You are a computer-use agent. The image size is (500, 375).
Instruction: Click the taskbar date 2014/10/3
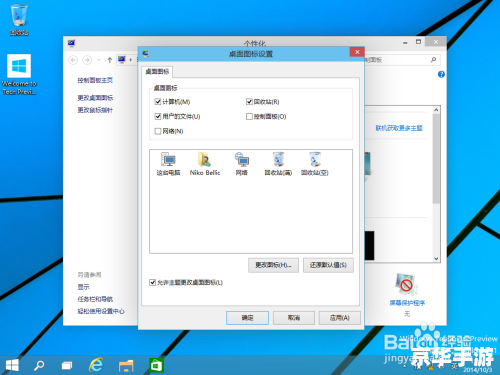click(477, 370)
